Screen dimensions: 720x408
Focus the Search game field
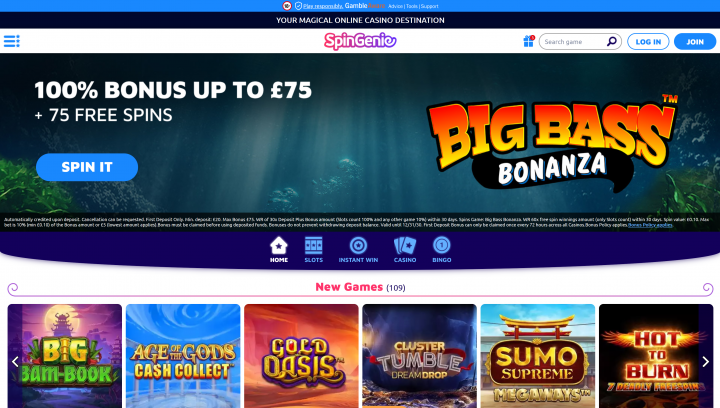574,41
